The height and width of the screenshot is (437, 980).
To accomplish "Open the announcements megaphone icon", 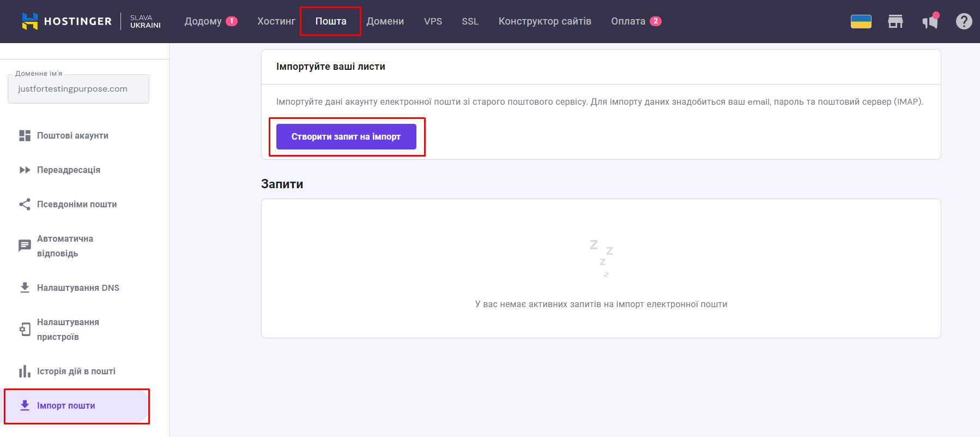I will point(930,21).
